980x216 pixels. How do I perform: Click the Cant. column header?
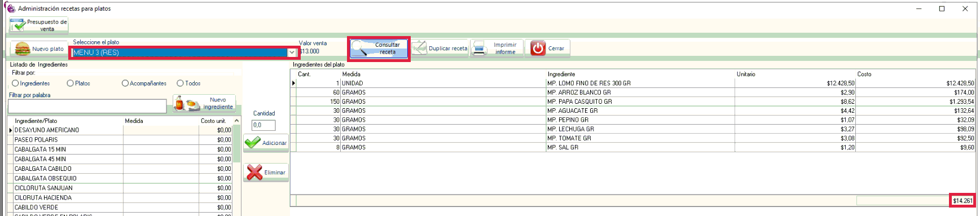pos(304,74)
